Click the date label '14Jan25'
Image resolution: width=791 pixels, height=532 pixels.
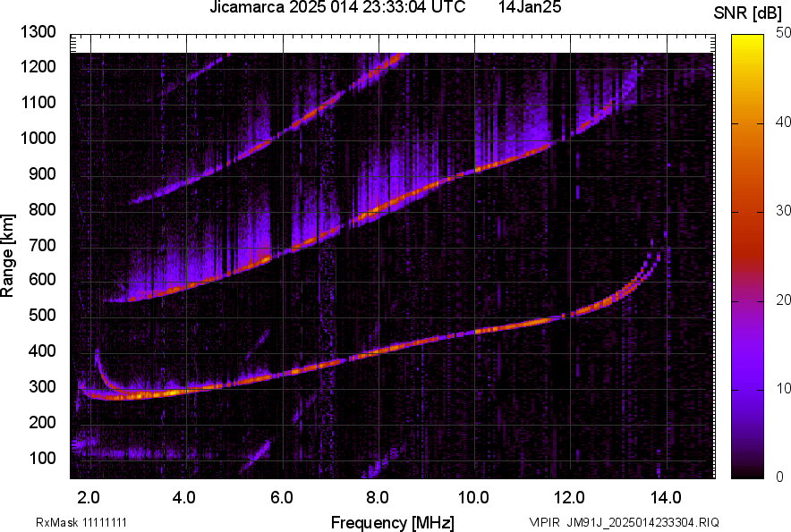pos(530,7)
